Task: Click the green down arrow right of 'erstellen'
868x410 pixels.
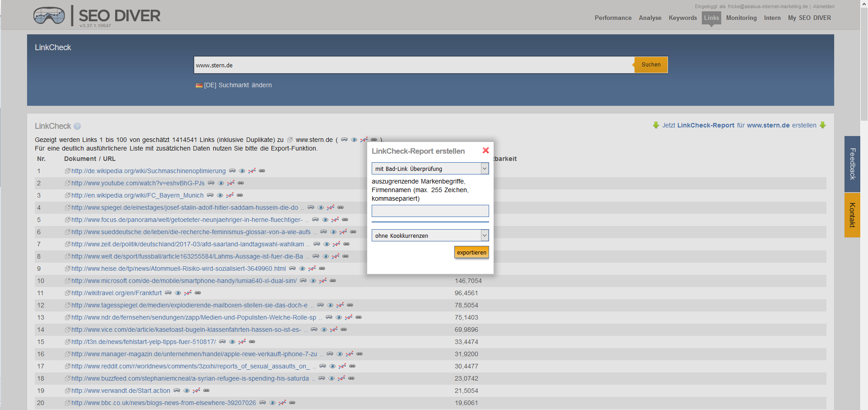Action: click(823, 125)
